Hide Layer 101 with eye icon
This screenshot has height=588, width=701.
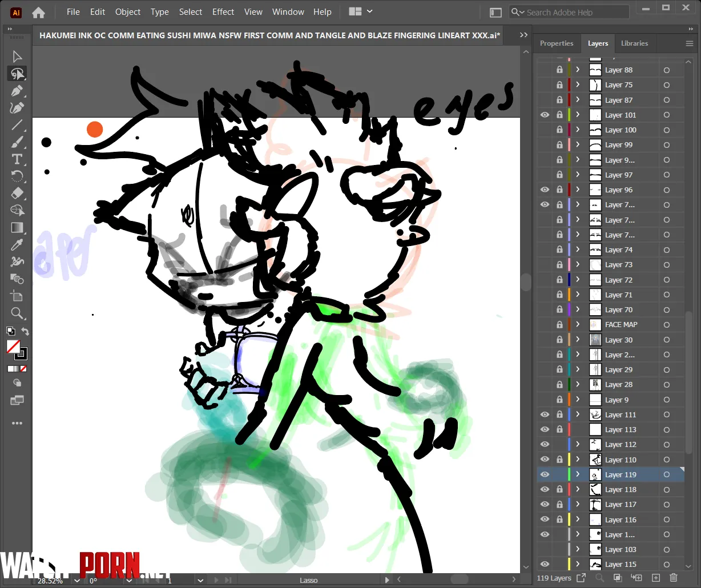pyautogui.click(x=545, y=115)
